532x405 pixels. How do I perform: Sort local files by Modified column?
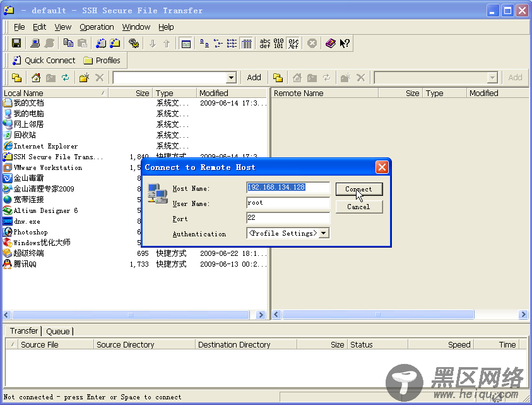232,93
